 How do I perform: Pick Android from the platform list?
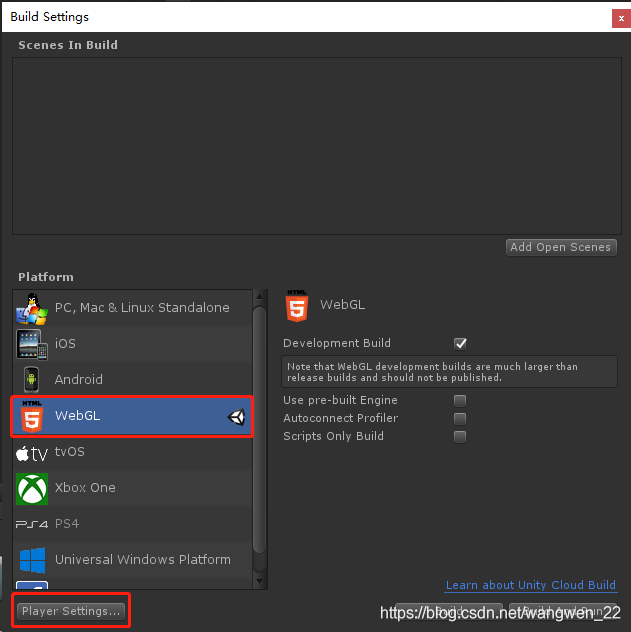[133, 380]
